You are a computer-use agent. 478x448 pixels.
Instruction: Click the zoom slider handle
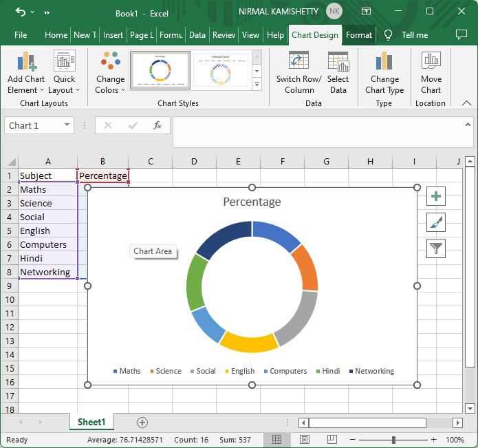click(393, 440)
